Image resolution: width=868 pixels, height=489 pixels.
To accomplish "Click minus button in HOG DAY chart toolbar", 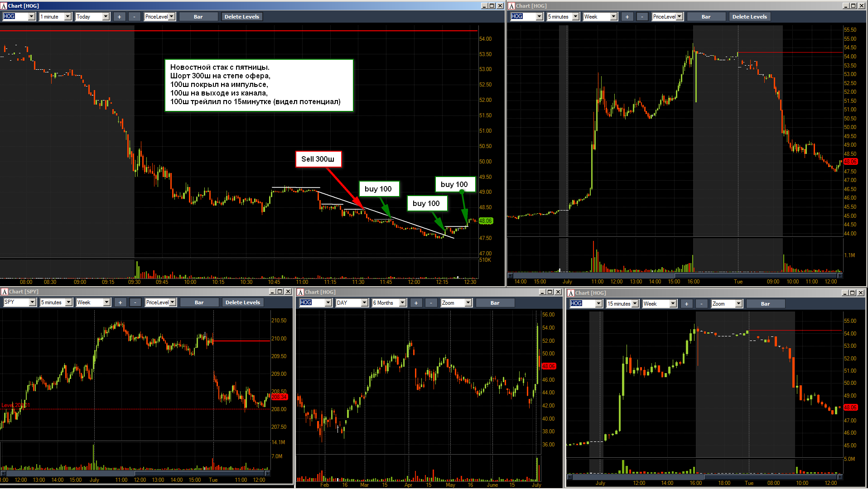I will point(431,303).
